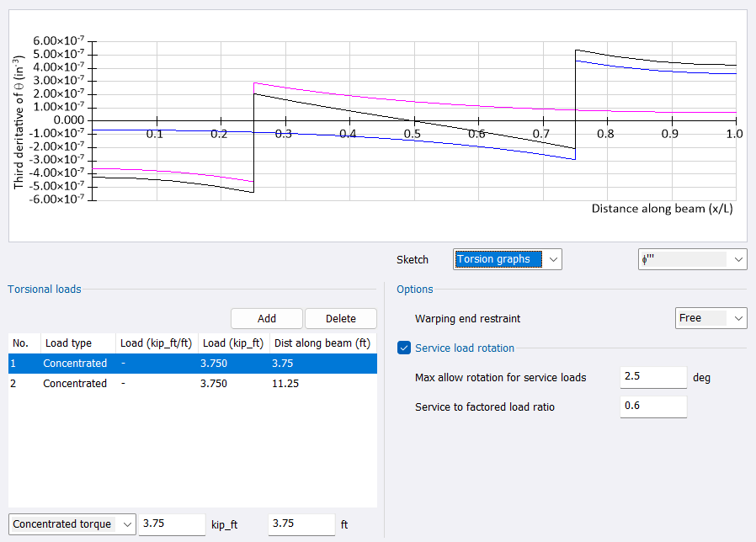Enable the Service load rotation checkbox
The image size is (756, 542).
pyautogui.click(x=404, y=348)
